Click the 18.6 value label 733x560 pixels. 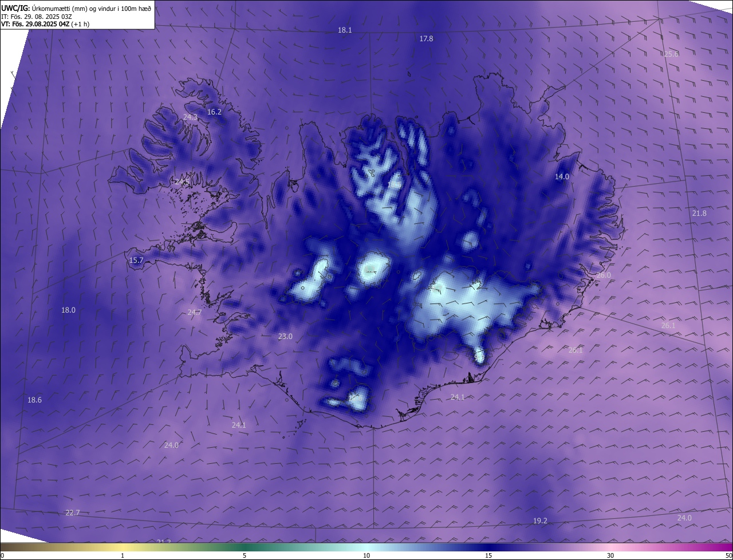pos(34,400)
